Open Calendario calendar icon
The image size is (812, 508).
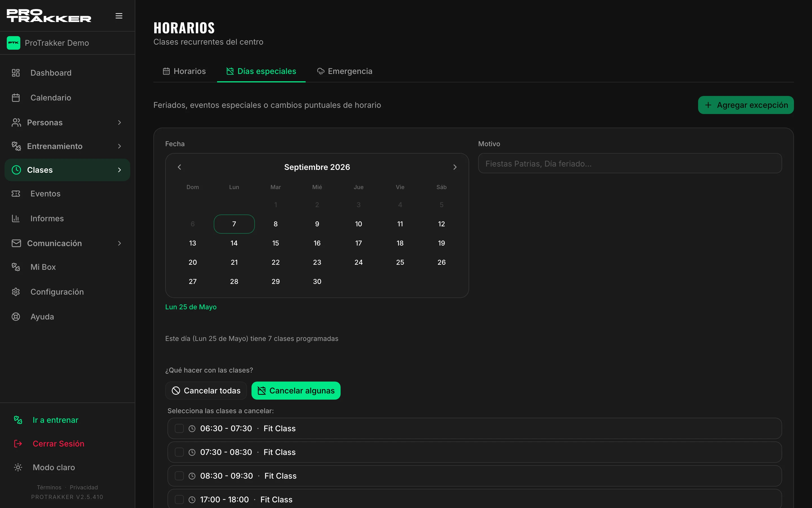click(x=16, y=98)
